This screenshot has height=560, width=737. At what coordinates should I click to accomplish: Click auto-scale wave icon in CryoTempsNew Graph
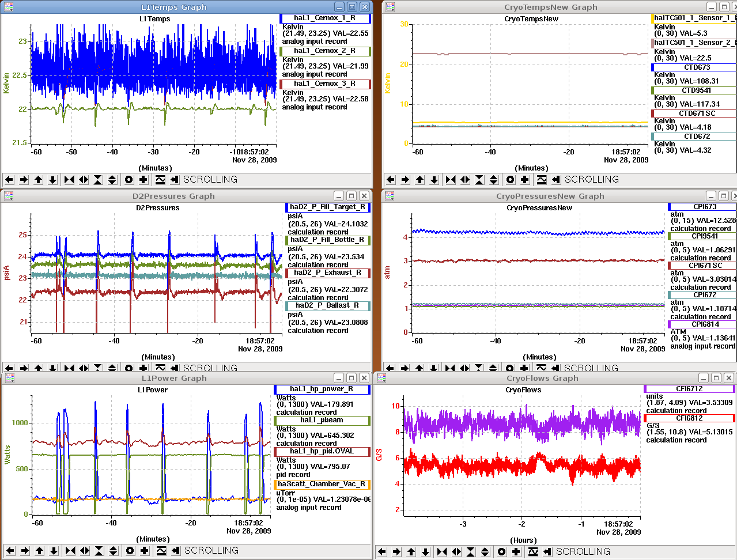click(542, 180)
